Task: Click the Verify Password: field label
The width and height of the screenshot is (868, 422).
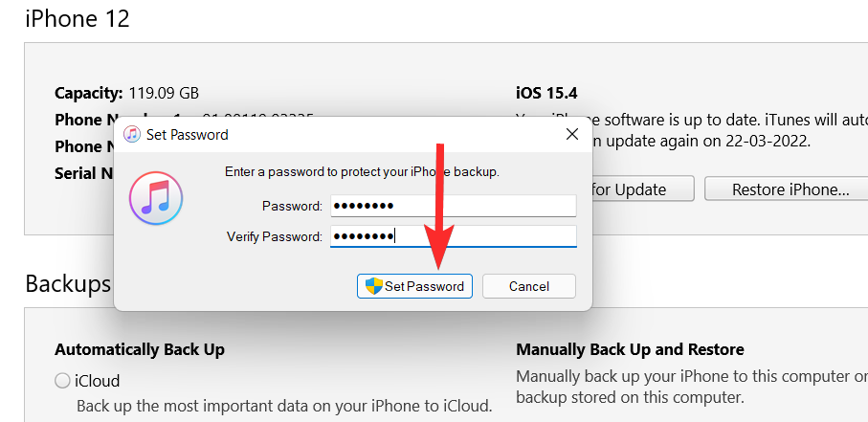Action: [x=274, y=236]
